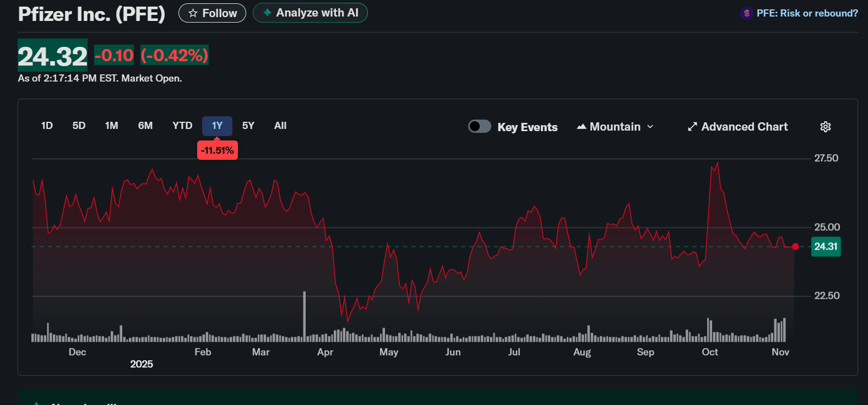Toggle the Key Events switch
Viewport: 868px width, 405px height.
479,127
